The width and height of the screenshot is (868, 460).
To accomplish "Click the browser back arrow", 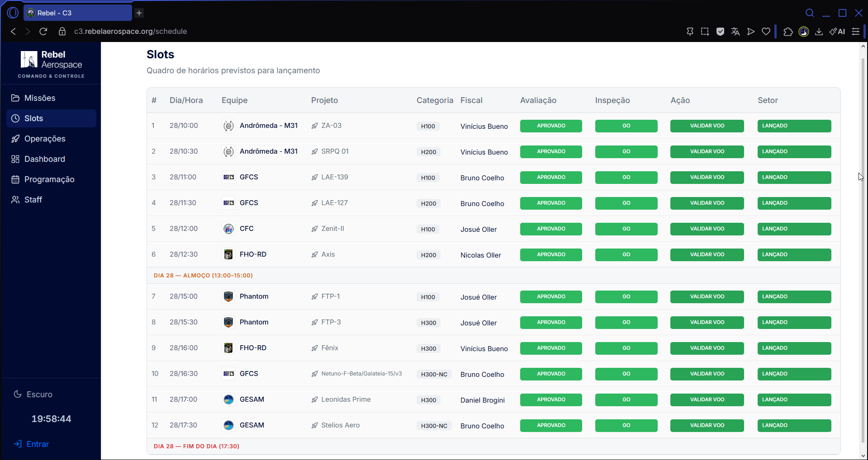I will pyautogui.click(x=13, y=31).
